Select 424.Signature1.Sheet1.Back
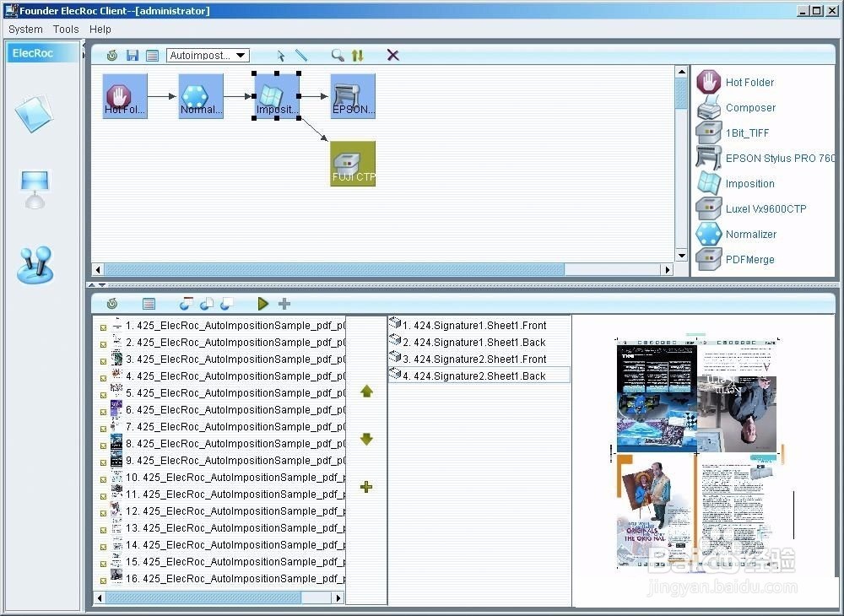The image size is (844, 616). pyautogui.click(x=479, y=342)
